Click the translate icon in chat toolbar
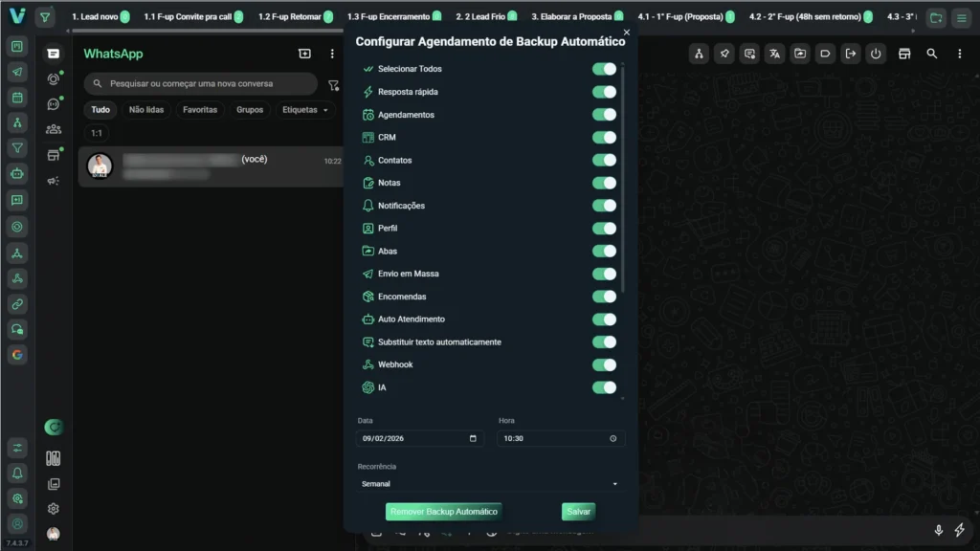980x551 pixels. (x=774, y=55)
